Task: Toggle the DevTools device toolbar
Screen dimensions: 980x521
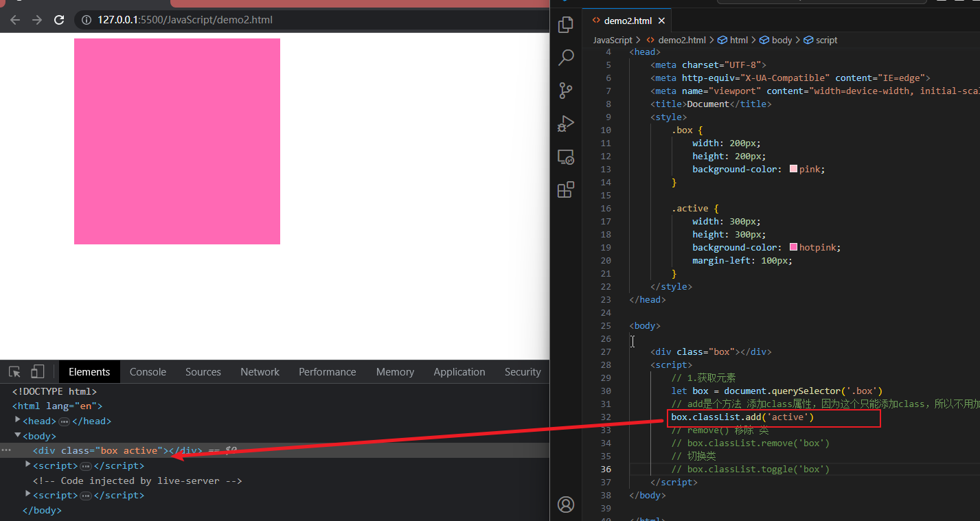Action: [37, 372]
